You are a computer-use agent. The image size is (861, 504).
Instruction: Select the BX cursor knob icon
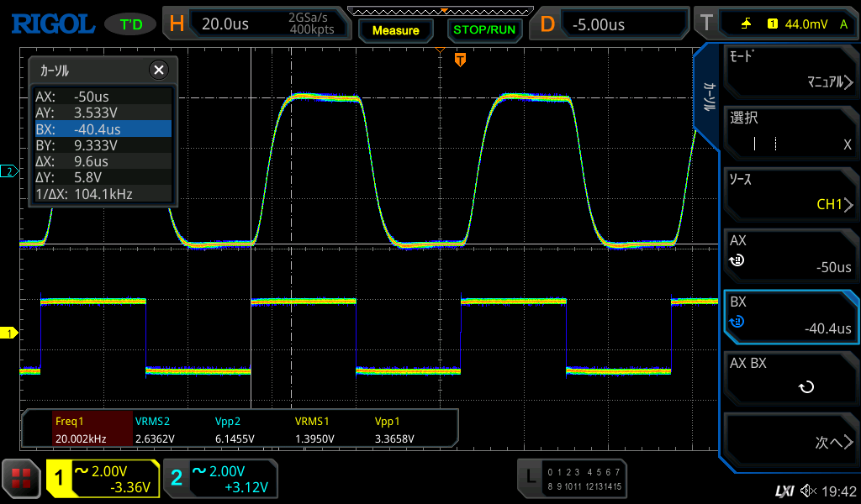tap(737, 321)
